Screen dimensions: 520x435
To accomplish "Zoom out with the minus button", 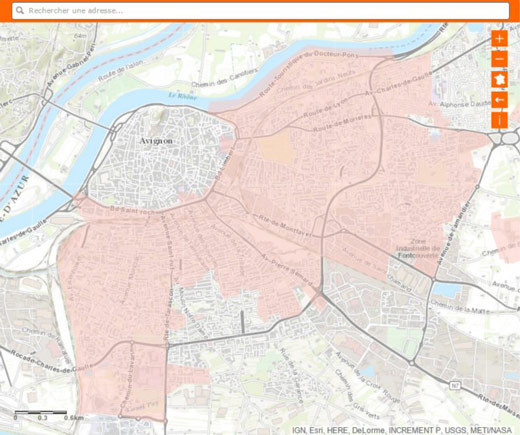I will coord(499,59).
